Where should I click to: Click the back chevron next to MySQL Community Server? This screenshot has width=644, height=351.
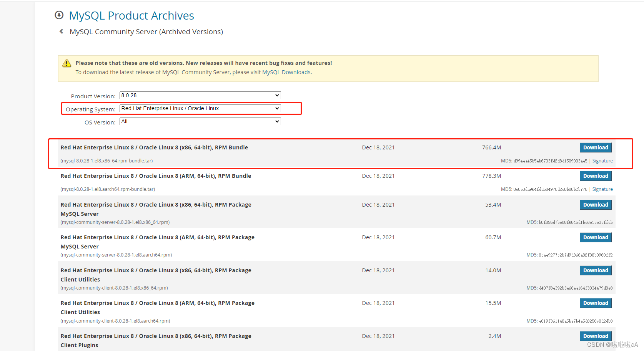click(62, 31)
